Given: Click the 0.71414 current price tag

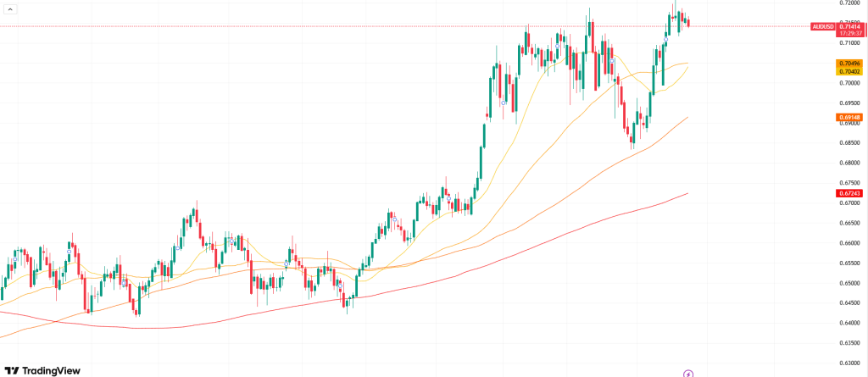Looking at the screenshot, I should pyautogui.click(x=851, y=27).
